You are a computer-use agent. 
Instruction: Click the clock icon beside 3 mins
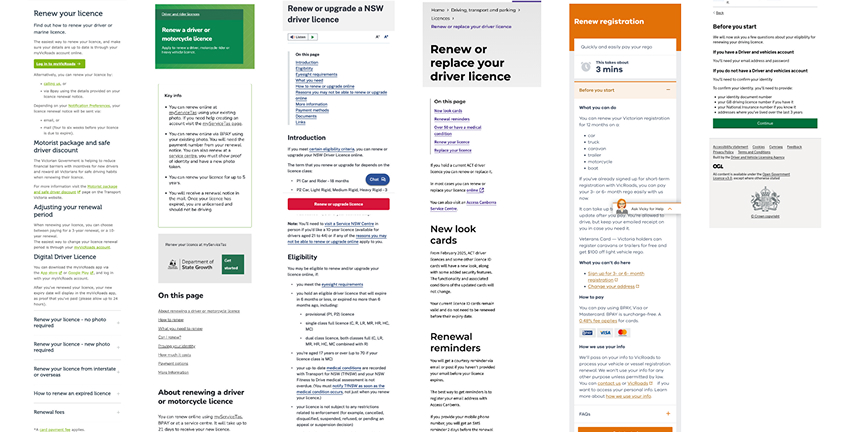pyautogui.click(x=586, y=67)
